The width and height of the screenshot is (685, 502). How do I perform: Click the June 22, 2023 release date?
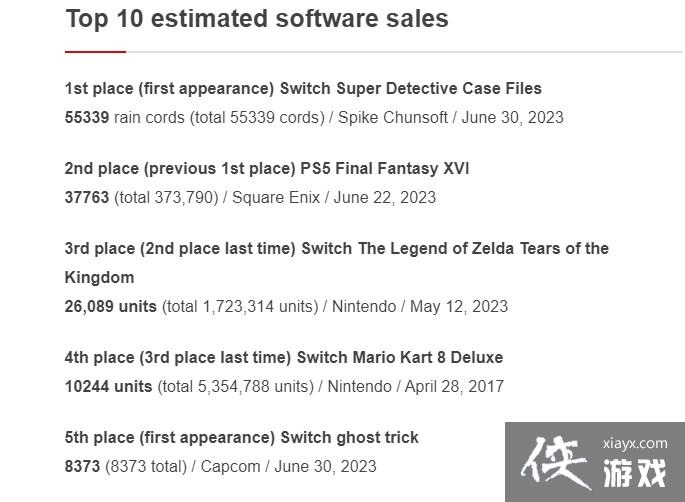coord(385,197)
